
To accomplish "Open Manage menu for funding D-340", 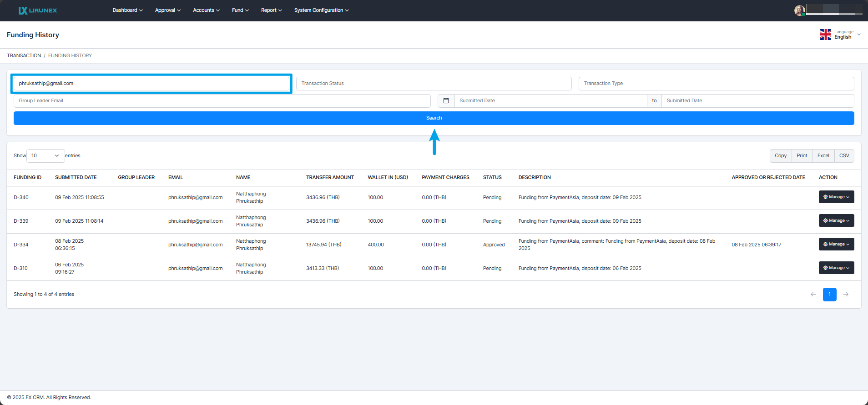I will click(x=836, y=197).
